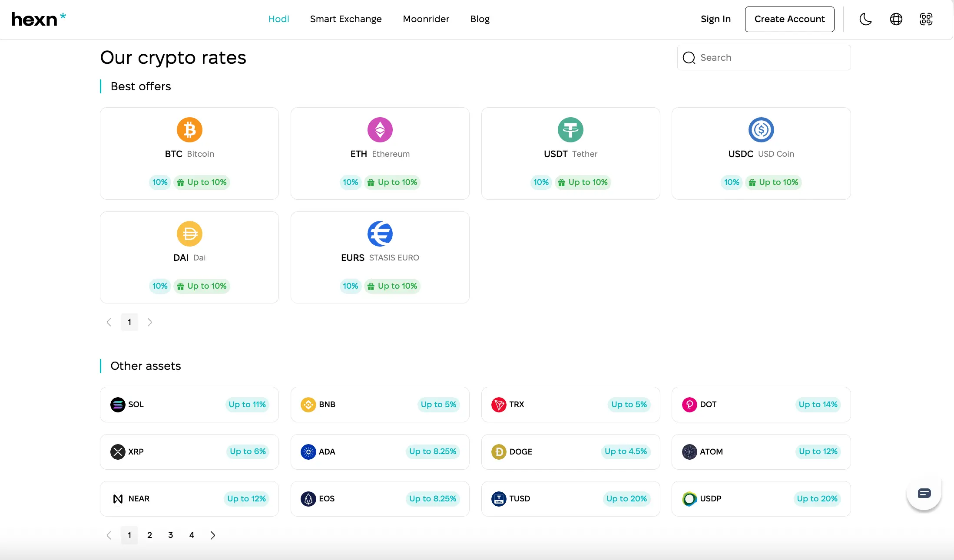Select page 4 of Other assets
This screenshot has height=560, width=954.
coord(192,535)
